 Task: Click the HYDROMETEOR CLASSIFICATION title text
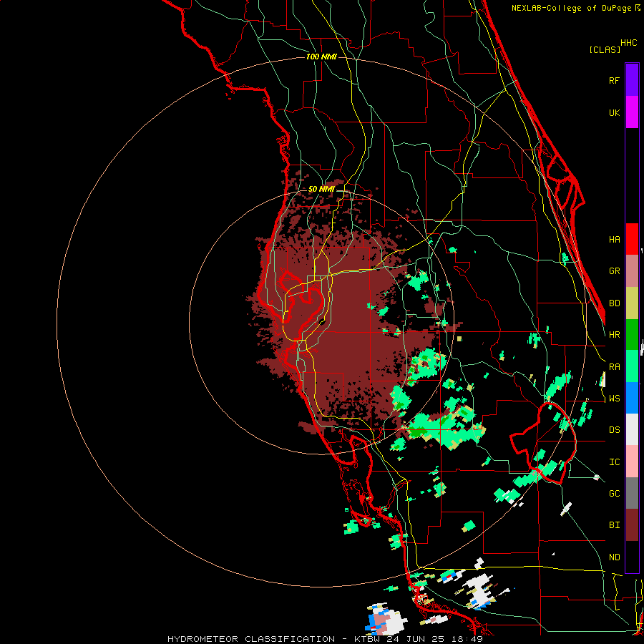(251, 639)
